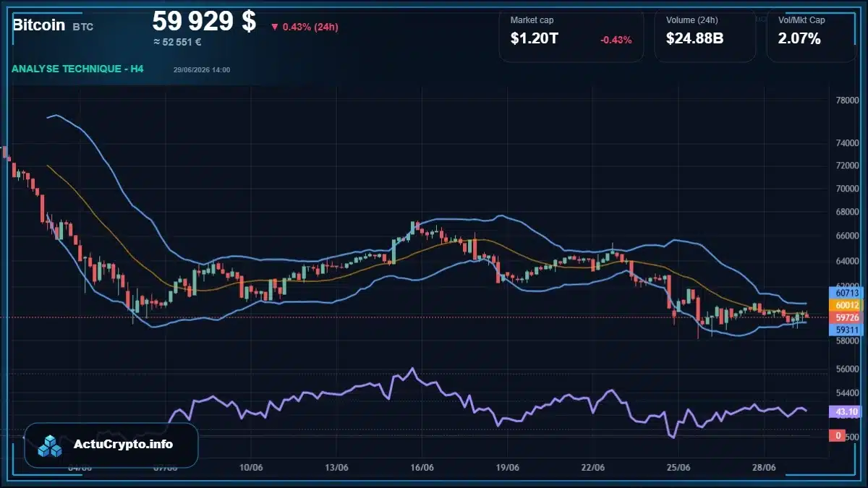Click the red 0 indicator tag
Screen dimensions: 868x488
pyautogui.click(x=838, y=435)
